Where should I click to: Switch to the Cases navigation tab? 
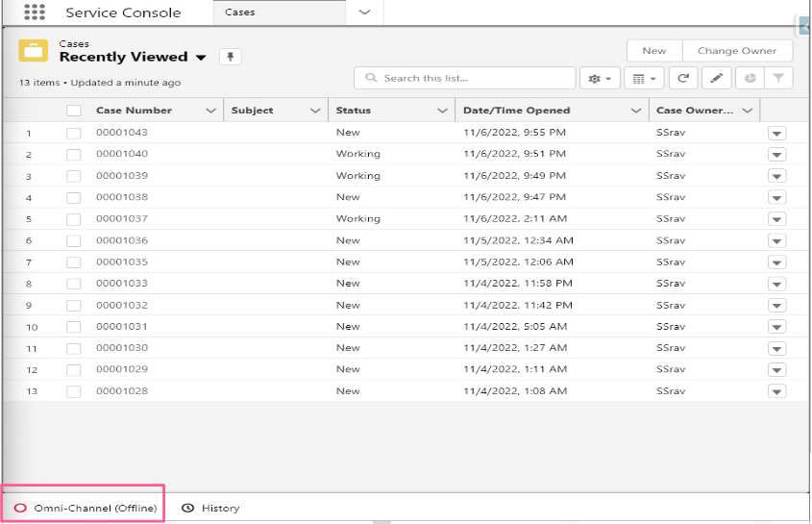tap(240, 12)
